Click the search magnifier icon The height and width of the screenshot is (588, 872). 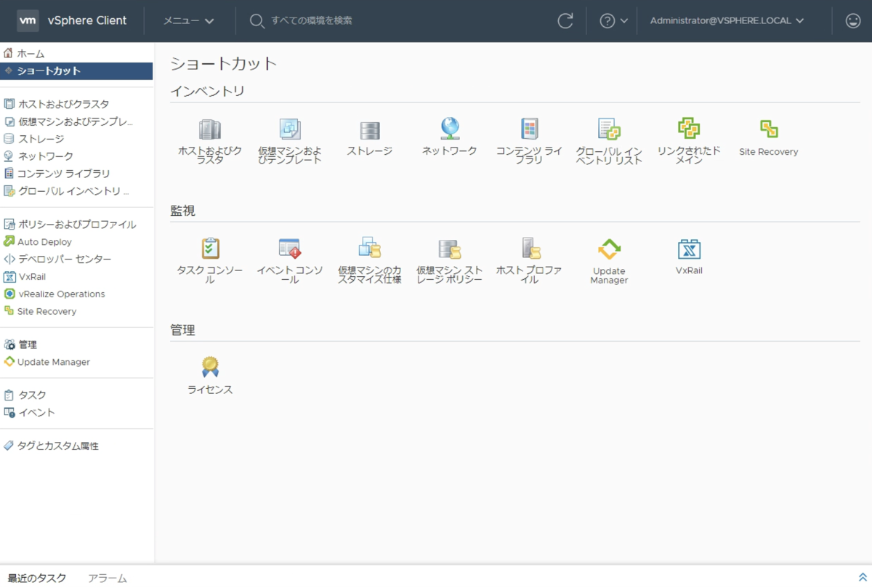(257, 21)
